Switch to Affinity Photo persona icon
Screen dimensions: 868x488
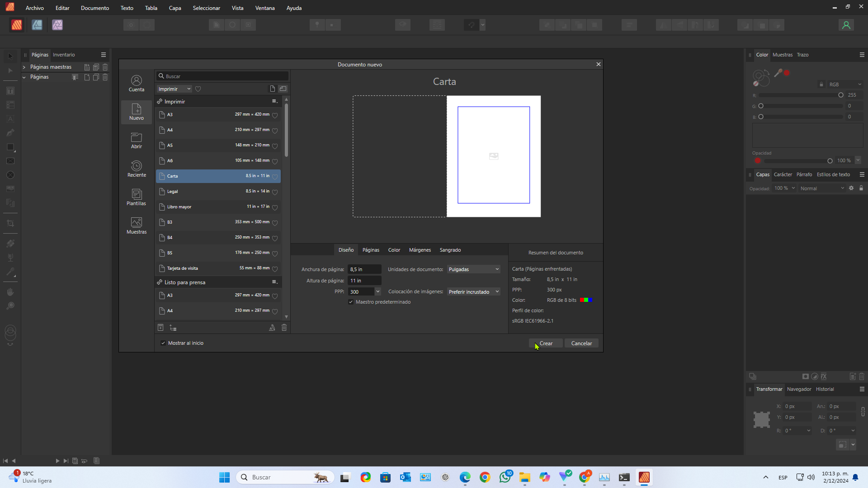point(57,25)
